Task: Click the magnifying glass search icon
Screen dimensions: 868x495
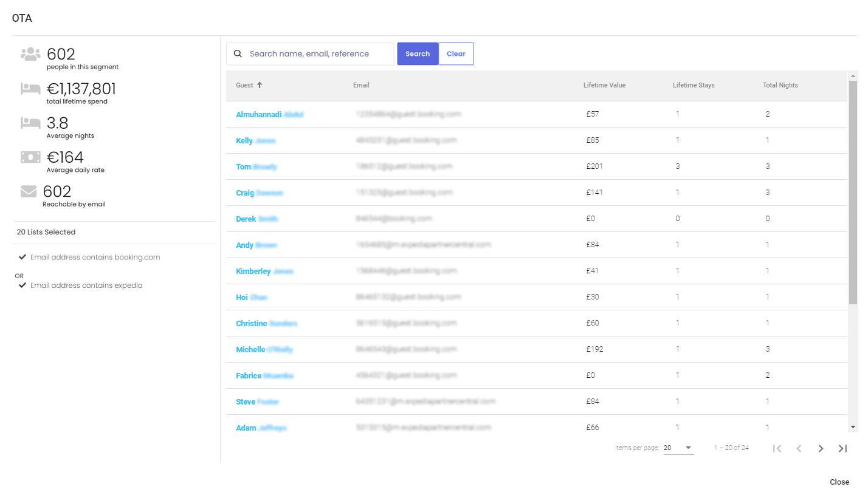Action: [x=238, y=53]
